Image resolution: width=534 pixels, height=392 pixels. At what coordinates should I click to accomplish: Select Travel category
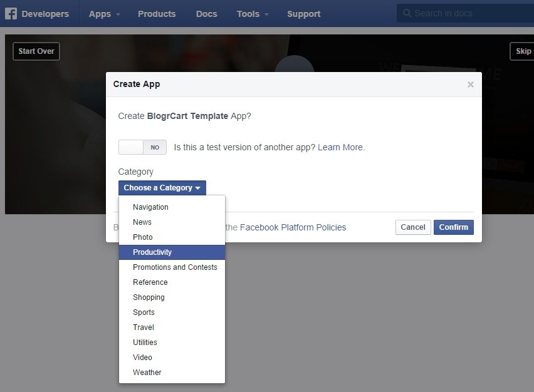(172, 327)
